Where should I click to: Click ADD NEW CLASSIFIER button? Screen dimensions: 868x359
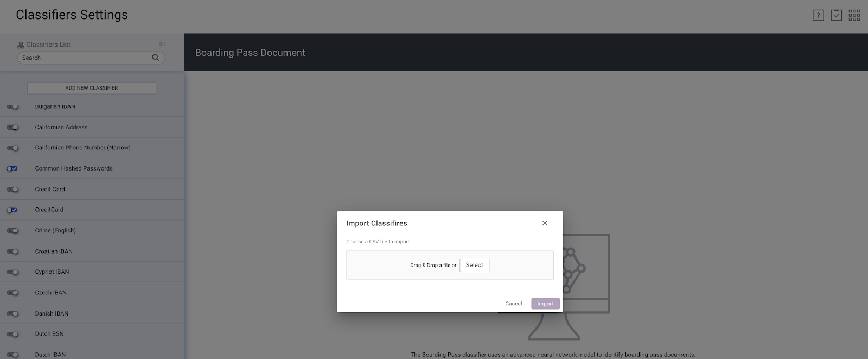pos(92,88)
